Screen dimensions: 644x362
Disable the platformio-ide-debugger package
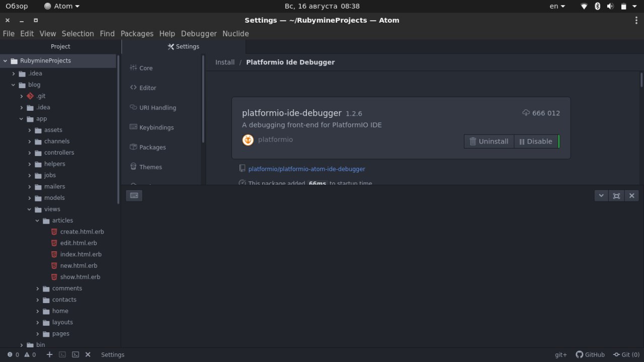(x=535, y=141)
